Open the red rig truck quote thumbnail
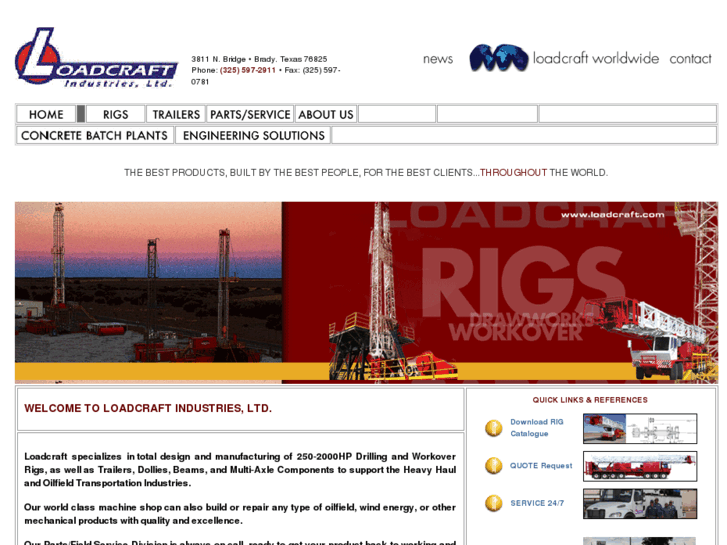 [x=640, y=466]
